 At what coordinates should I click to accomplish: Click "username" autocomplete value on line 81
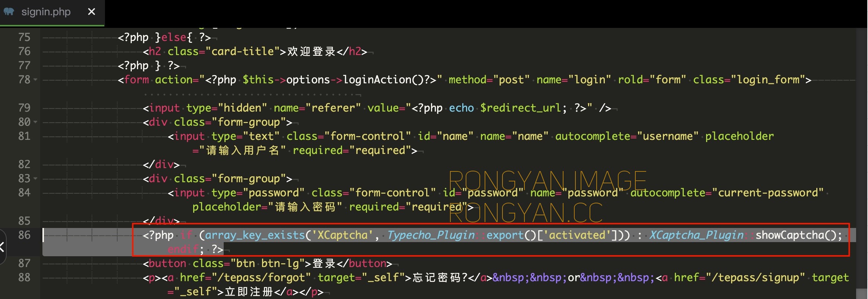668,136
